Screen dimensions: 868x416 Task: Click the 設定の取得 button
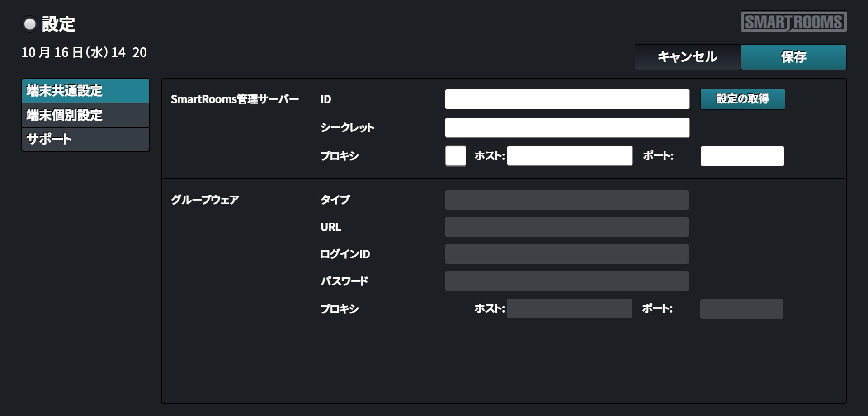[742, 99]
